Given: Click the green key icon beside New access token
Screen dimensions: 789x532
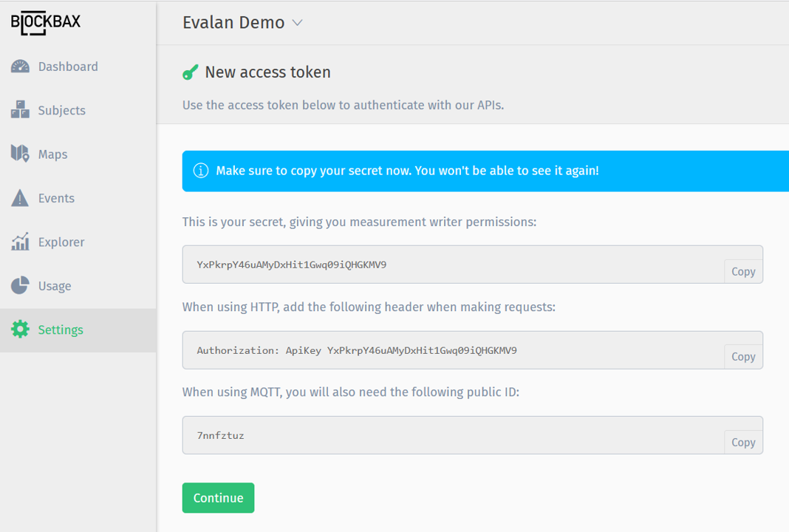Looking at the screenshot, I should pyautogui.click(x=191, y=72).
